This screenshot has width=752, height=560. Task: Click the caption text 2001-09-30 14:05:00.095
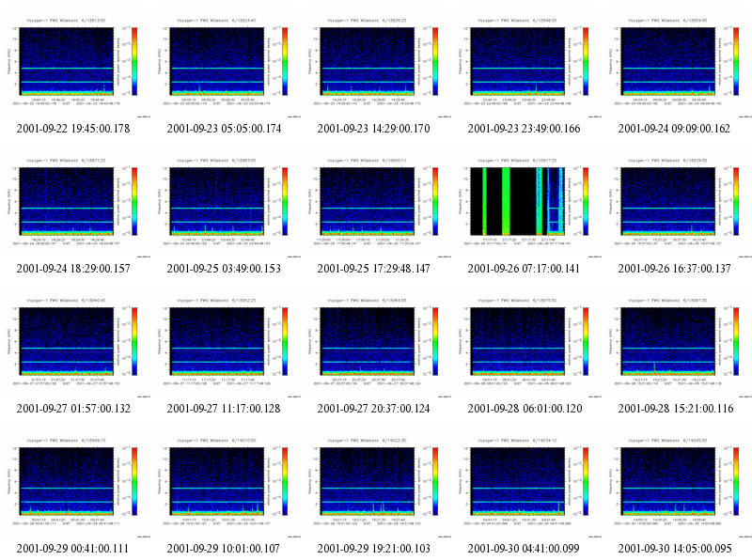click(x=675, y=549)
